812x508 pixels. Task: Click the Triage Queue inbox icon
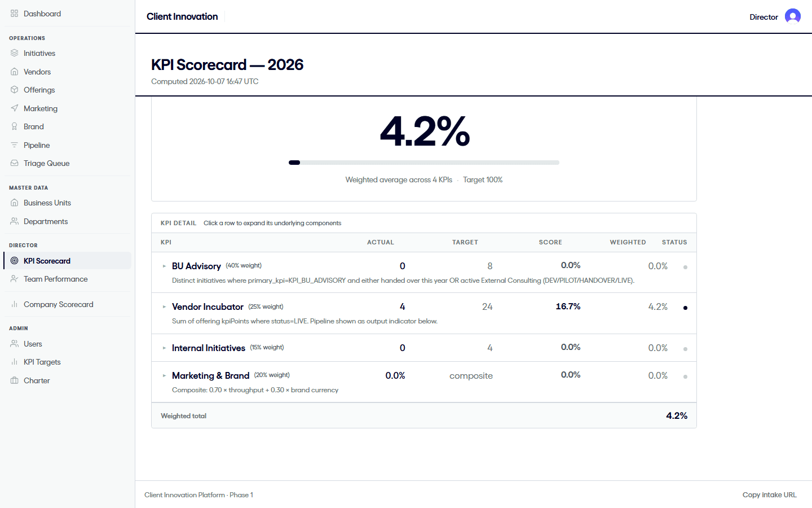pos(15,163)
